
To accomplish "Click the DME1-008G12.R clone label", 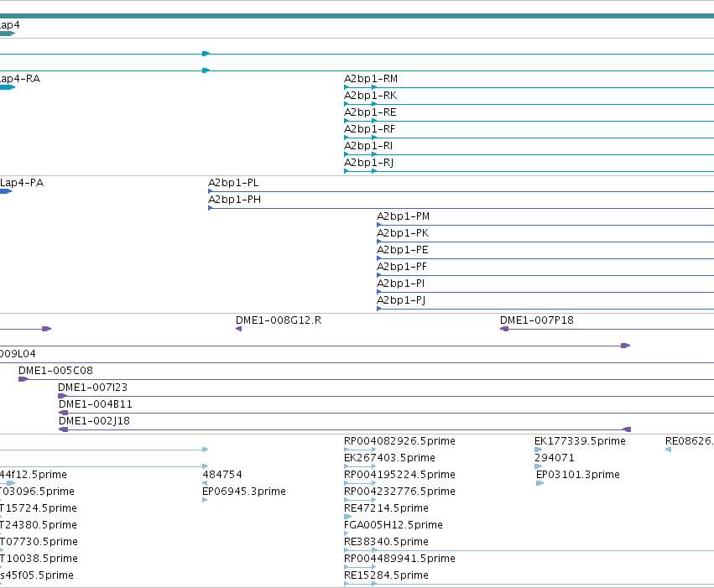I will tap(279, 320).
